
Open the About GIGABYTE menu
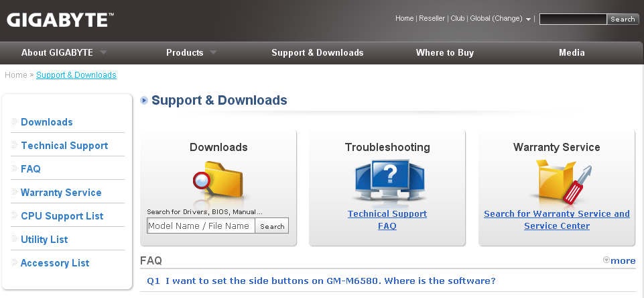tap(57, 52)
